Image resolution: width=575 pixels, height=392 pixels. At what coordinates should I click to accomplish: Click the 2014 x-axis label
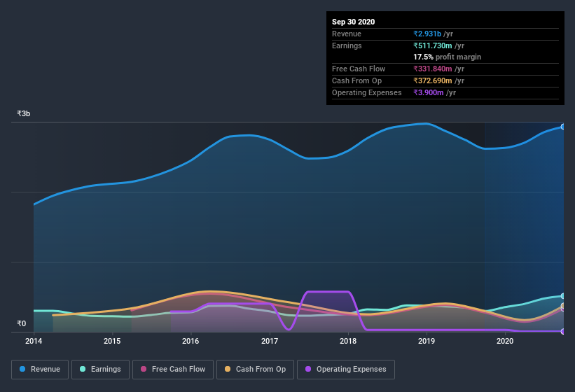pyautogui.click(x=34, y=341)
